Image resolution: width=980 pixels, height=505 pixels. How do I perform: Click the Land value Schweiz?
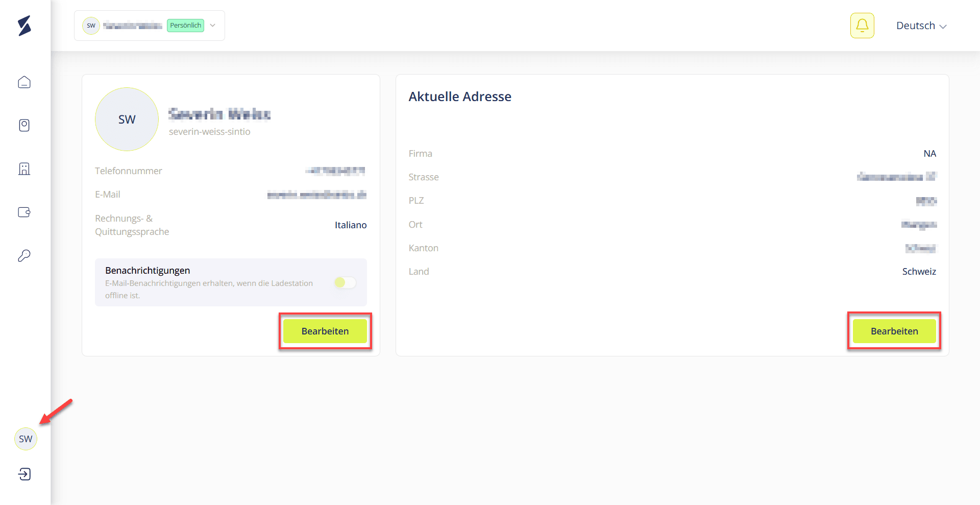pyautogui.click(x=919, y=272)
